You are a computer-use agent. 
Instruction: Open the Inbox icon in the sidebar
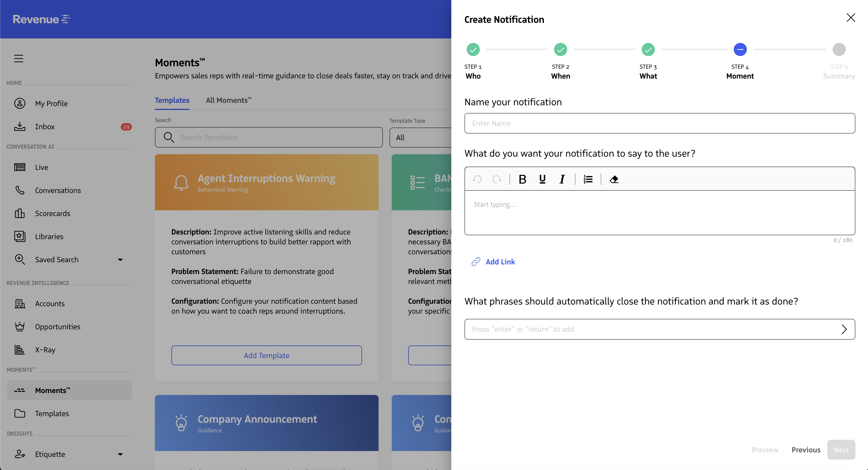pos(20,126)
